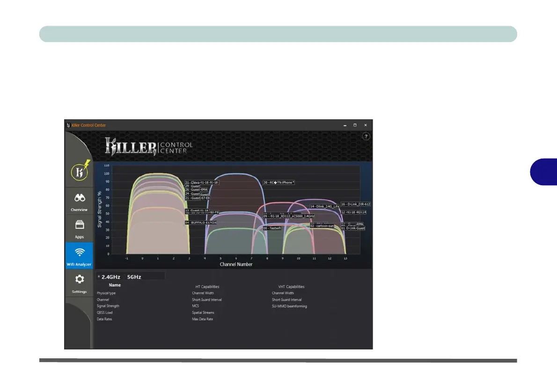Click the 'VHT Capabilities' heading
This screenshot has height=392, width=557.
[x=291, y=287]
